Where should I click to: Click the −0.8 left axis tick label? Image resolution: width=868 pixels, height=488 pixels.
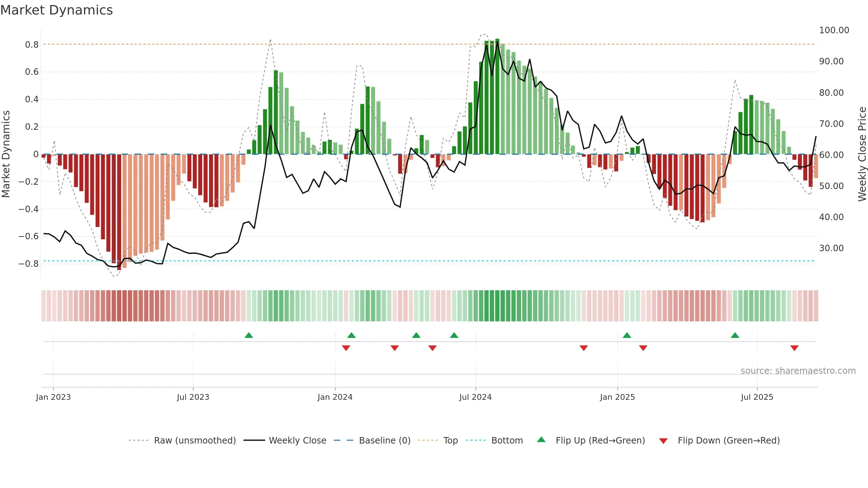point(29,264)
